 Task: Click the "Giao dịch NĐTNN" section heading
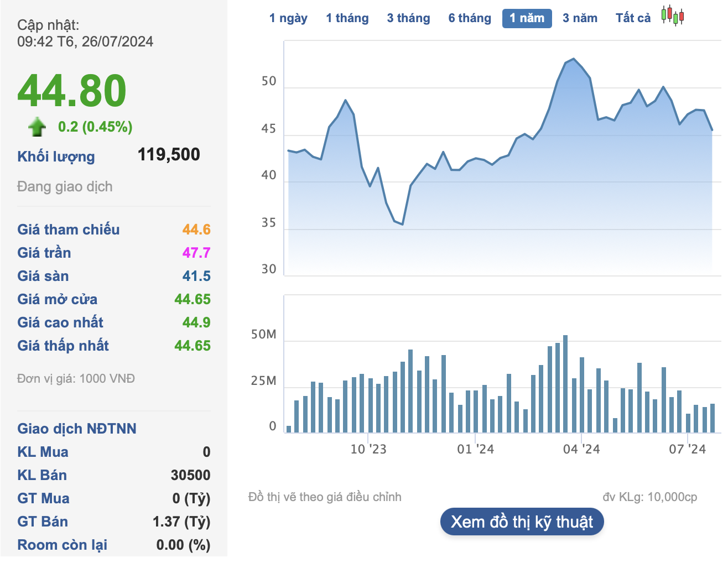(77, 428)
